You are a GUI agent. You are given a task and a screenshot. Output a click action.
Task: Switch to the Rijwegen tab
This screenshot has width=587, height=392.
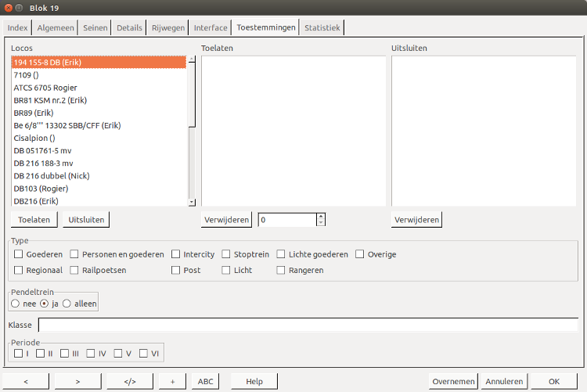[x=168, y=28]
